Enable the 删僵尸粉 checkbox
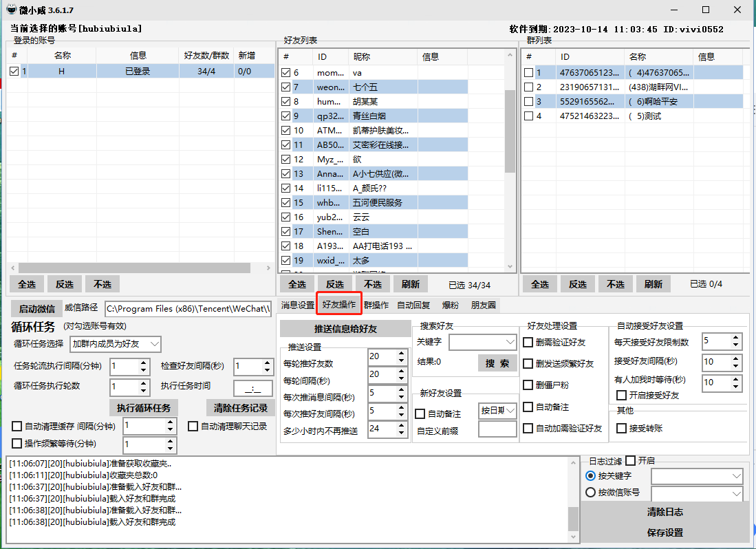 tap(528, 385)
